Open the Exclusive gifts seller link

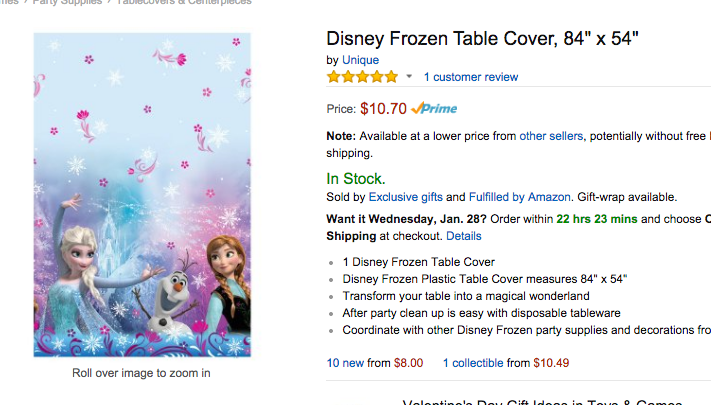[x=405, y=197]
